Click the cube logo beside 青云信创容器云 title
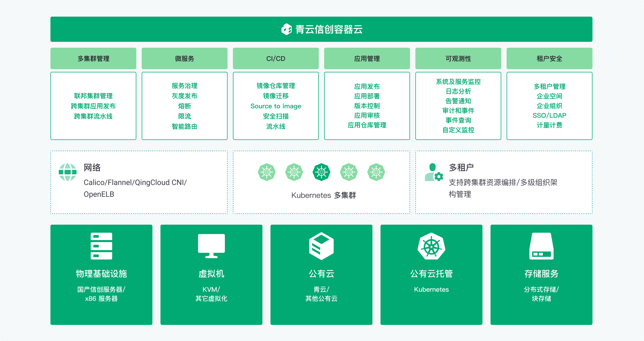Viewport: 644px width, 341px height. pyautogui.click(x=287, y=29)
